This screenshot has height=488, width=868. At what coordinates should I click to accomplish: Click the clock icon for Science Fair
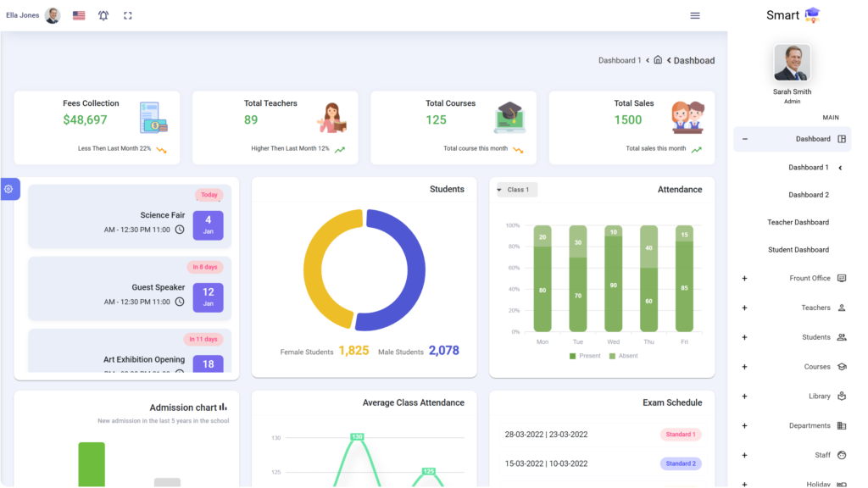point(180,230)
